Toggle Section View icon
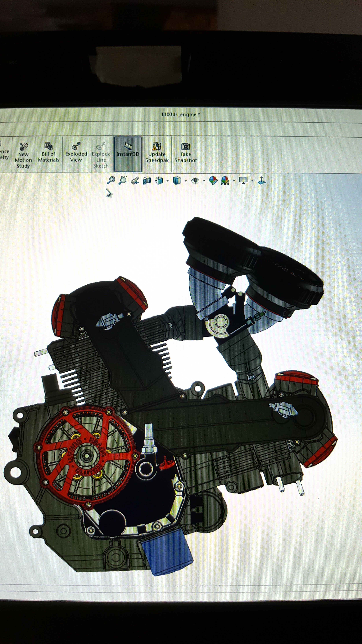Screen dimensions: 362x644 click(x=147, y=180)
